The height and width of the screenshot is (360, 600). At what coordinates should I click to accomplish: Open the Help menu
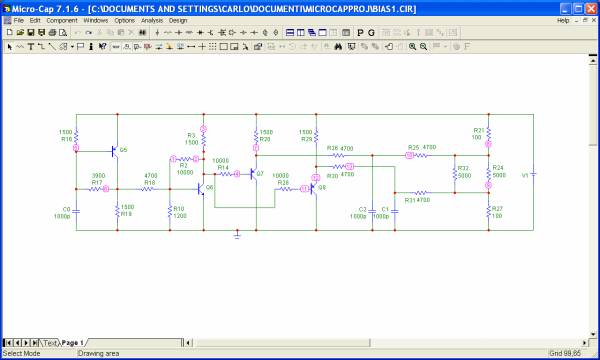click(x=563, y=20)
